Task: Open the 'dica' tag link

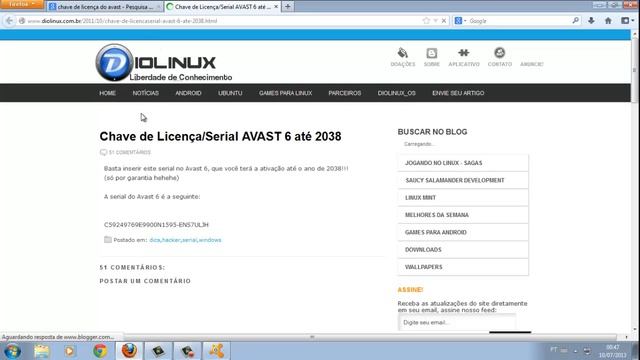Action: (x=155, y=240)
